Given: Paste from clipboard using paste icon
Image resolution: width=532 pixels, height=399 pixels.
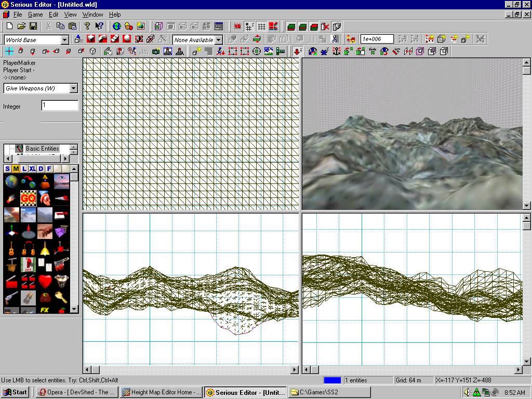Looking at the screenshot, I should [x=72, y=26].
